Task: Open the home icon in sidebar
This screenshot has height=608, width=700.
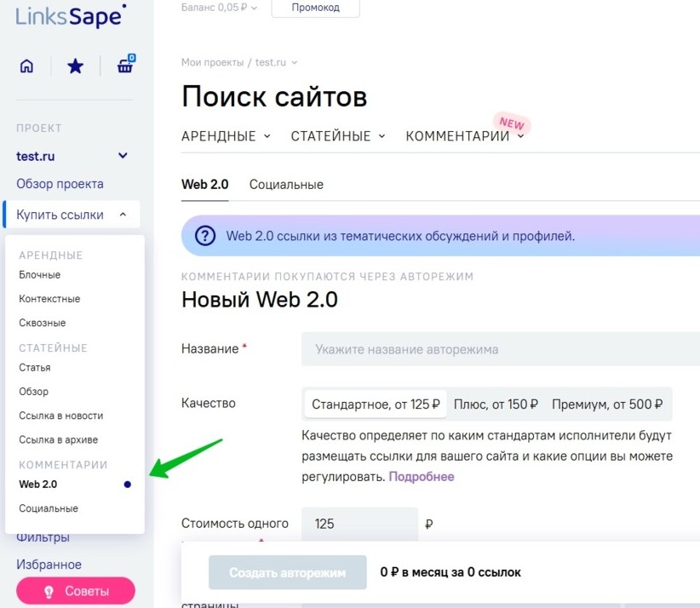Action: [x=26, y=66]
